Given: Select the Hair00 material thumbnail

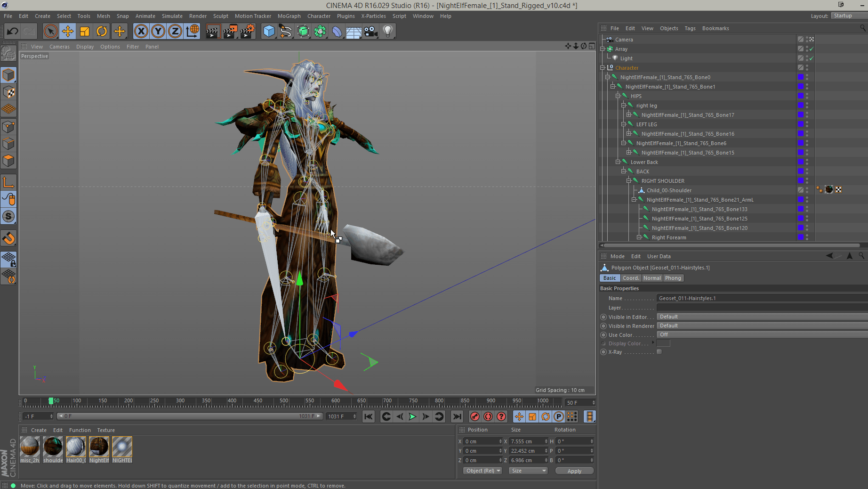Looking at the screenshot, I should (x=76, y=449).
